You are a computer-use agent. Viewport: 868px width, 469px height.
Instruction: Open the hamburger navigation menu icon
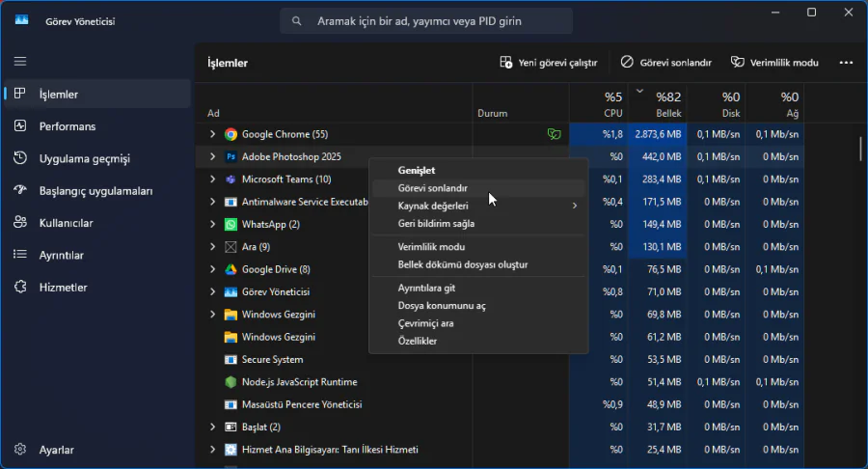(x=20, y=62)
